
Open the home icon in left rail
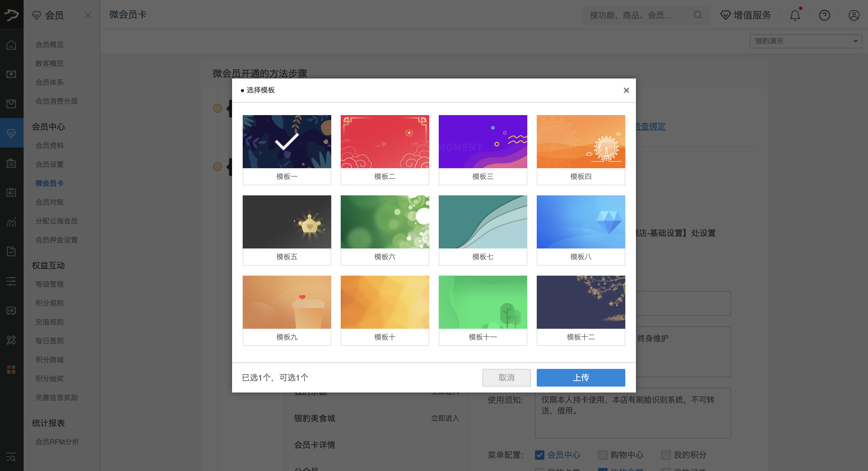[12, 45]
